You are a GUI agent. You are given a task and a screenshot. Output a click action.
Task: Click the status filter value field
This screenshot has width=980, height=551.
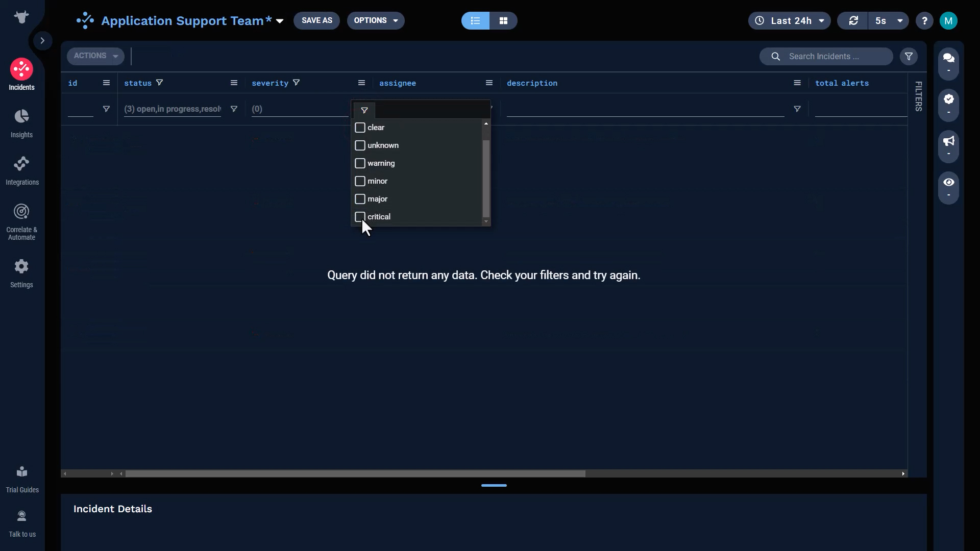(173, 109)
